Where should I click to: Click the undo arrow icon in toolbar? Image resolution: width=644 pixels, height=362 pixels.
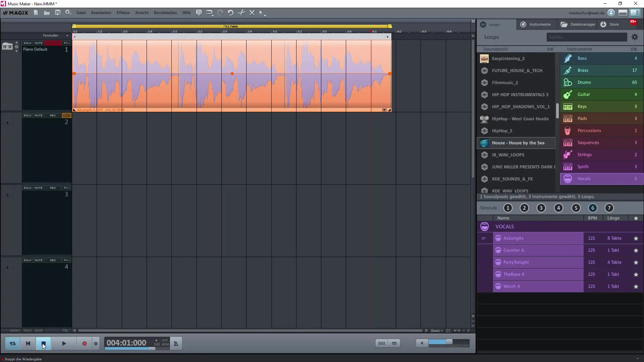(230, 13)
